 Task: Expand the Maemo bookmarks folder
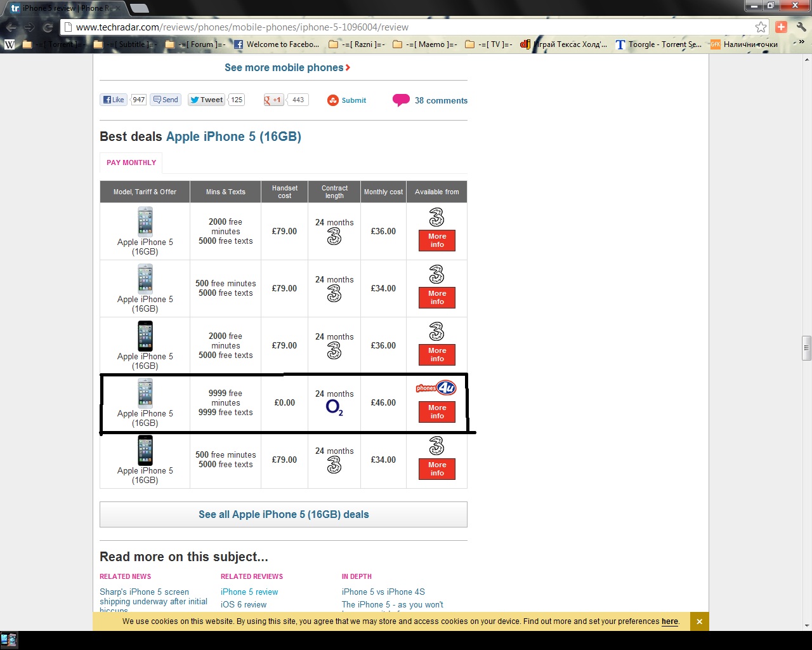[x=425, y=44]
